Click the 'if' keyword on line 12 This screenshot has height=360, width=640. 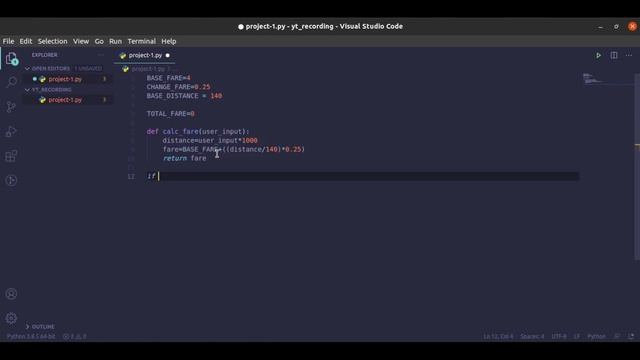[x=151, y=176]
